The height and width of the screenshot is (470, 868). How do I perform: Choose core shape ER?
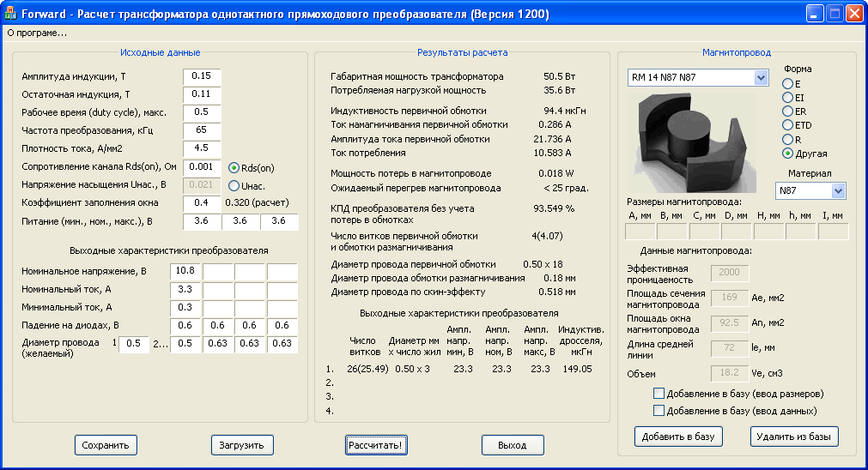point(787,111)
